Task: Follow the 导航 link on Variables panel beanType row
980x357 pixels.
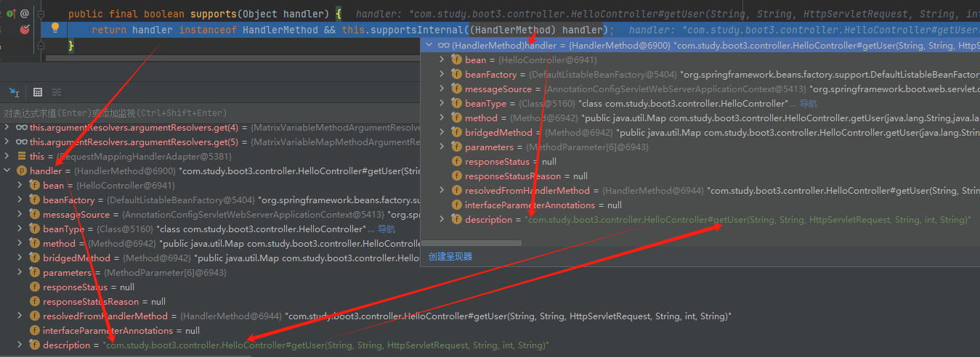Action: [386, 229]
